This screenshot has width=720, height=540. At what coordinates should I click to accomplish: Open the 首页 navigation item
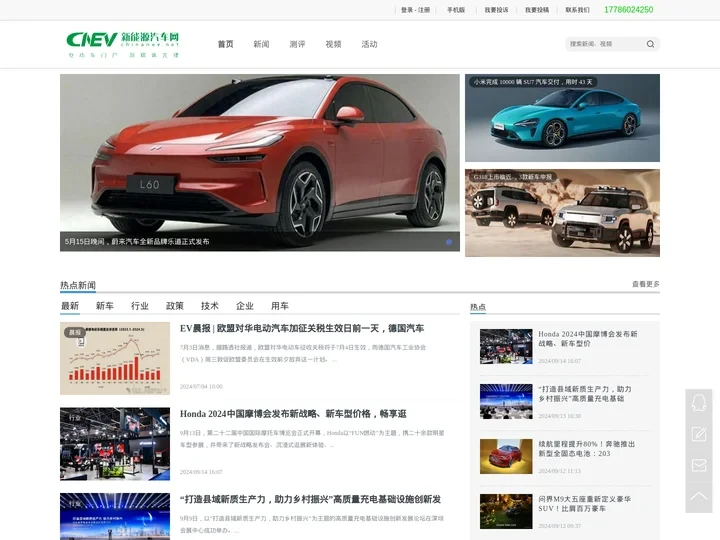pyautogui.click(x=225, y=44)
